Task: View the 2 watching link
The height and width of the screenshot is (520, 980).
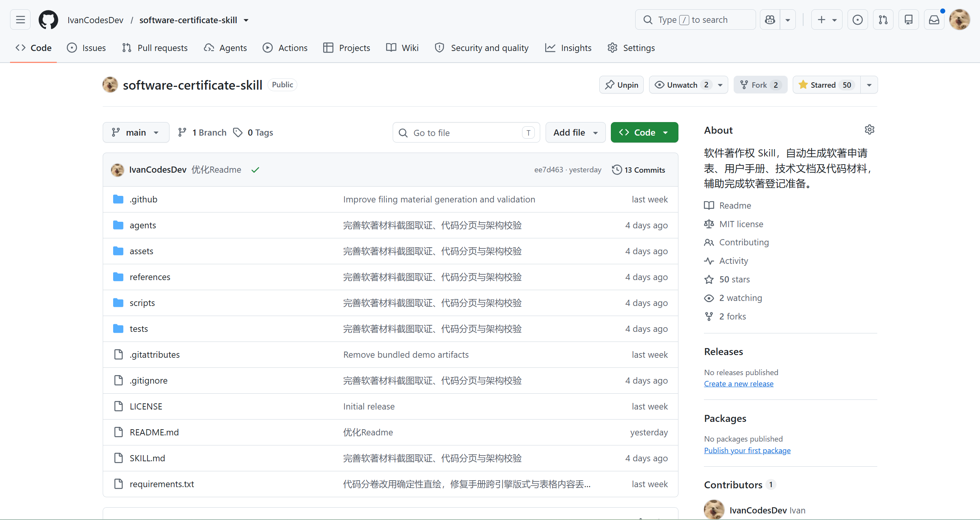Action: (x=733, y=298)
